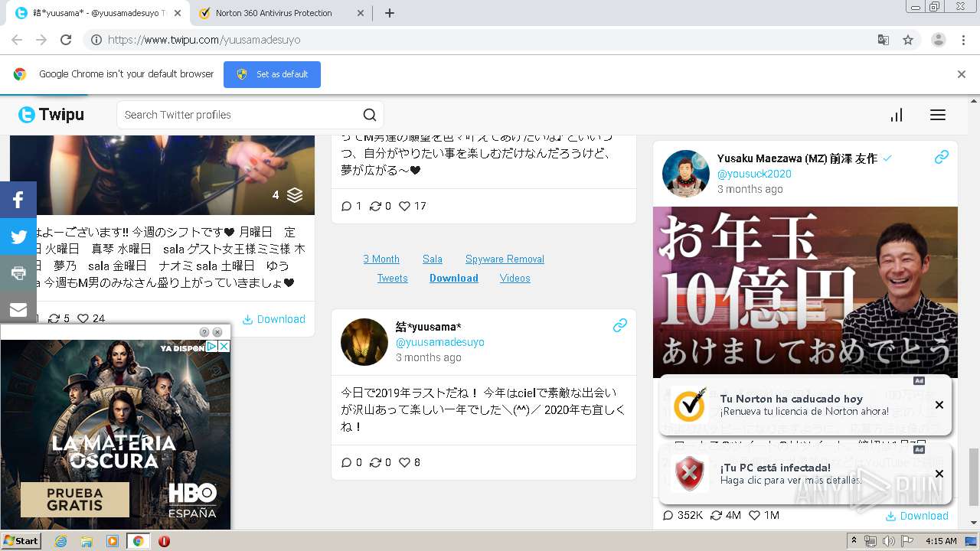Click the yuusama profile avatar
The width and height of the screenshot is (980, 551).
pyautogui.click(x=364, y=342)
